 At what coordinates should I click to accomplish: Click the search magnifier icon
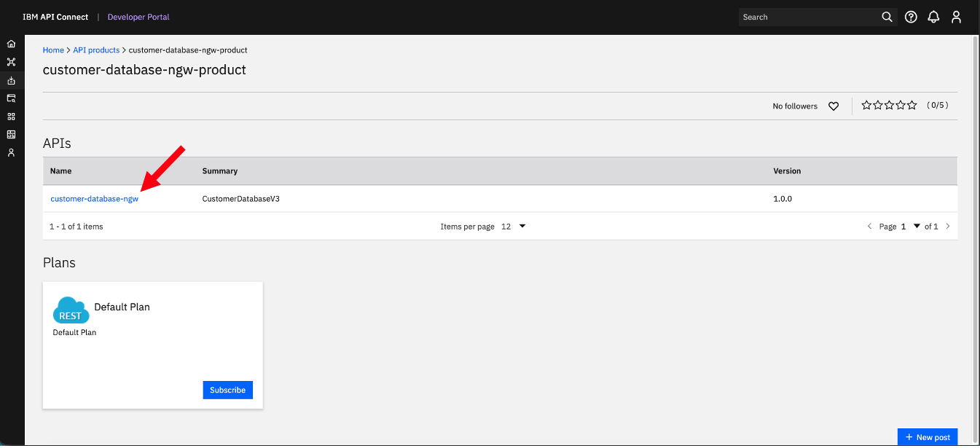887,17
